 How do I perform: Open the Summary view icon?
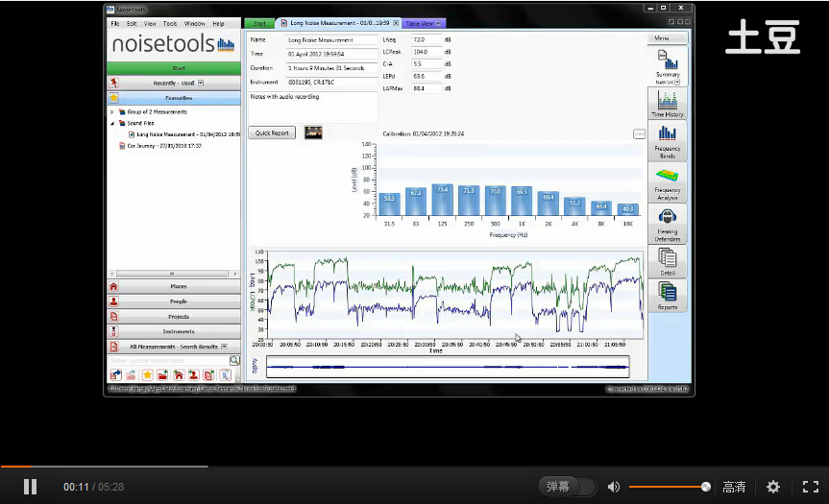(x=668, y=60)
